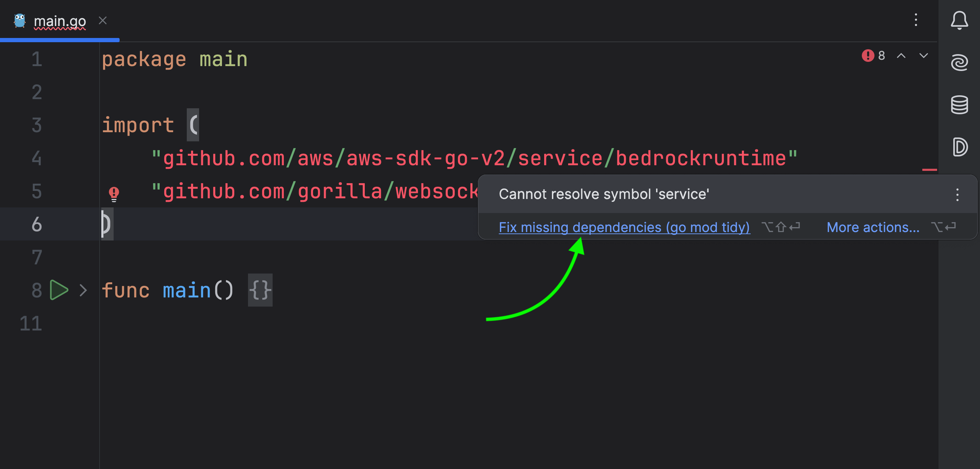980x469 pixels.
Task: Click the red error count indicator
Action: pos(873,56)
